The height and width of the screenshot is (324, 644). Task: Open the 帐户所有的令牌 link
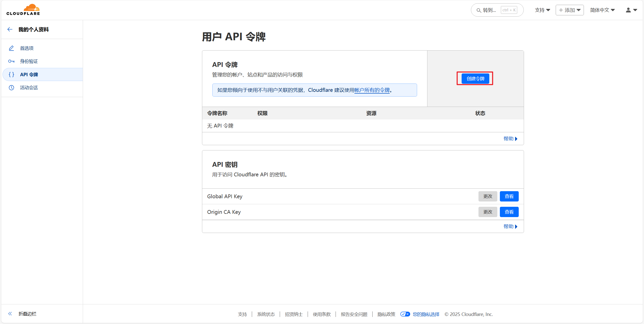click(x=372, y=90)
